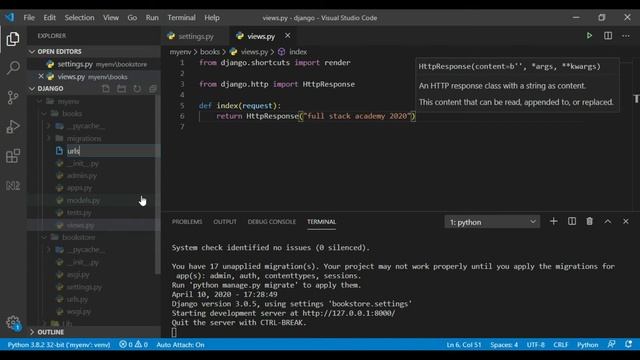
Task: Open the Edit menu
Action: (49, 18)
